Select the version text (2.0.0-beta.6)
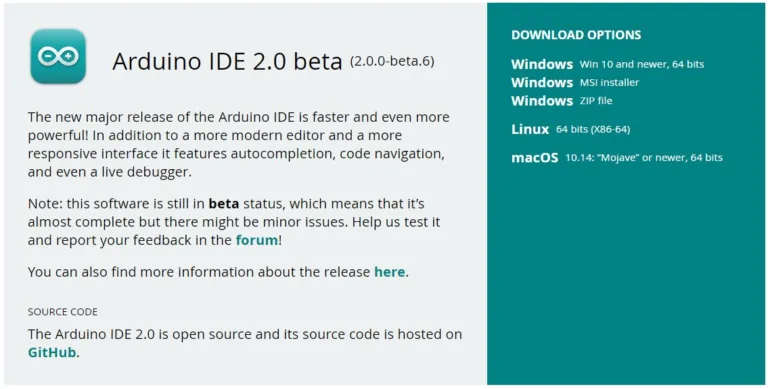The width and height of the screenshot is (768, 389). pos(392,62)
